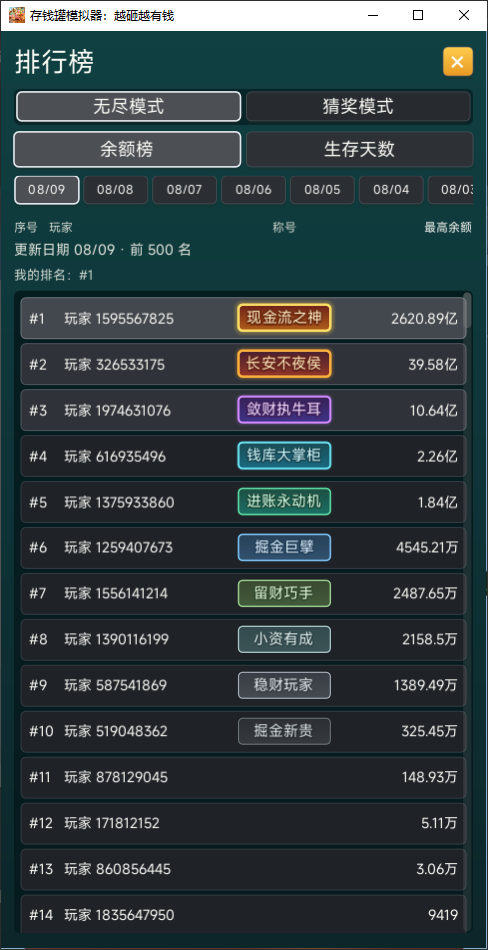
Task: Choose date 08/06
Action: (x=253, y=190)
